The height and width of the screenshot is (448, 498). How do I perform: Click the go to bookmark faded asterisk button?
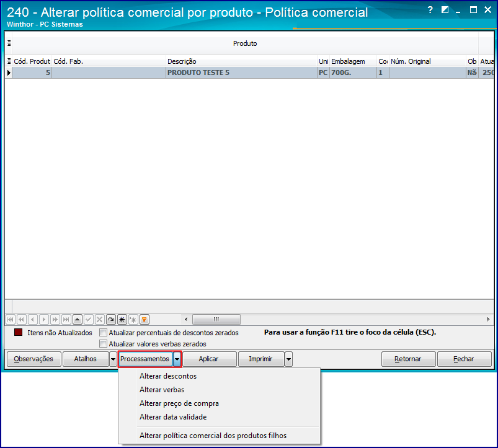[133, 319]
